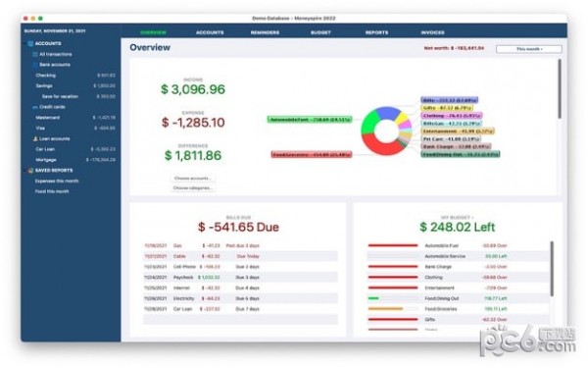Open the My Budget selector dropdown
Viewport: 588px width, 368px height.
457,218
